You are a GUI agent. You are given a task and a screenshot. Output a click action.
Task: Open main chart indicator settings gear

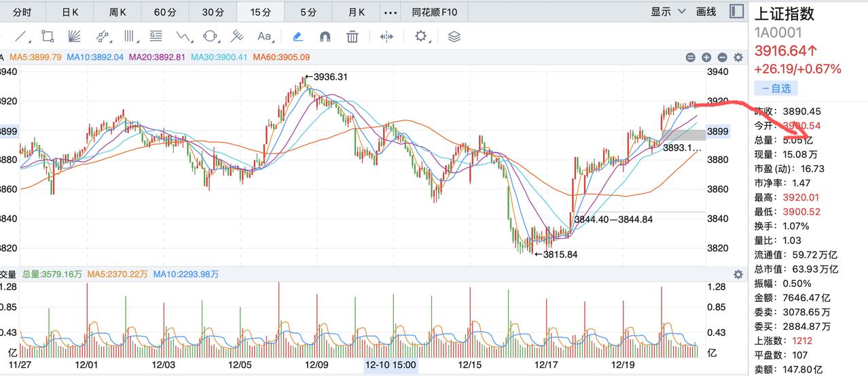click(x=738, y=58)
